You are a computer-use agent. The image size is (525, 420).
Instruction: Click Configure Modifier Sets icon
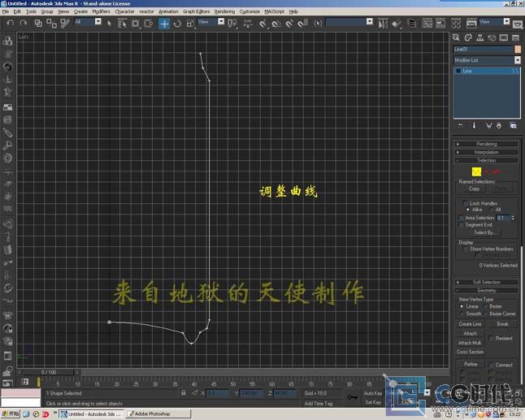(513, 125)
